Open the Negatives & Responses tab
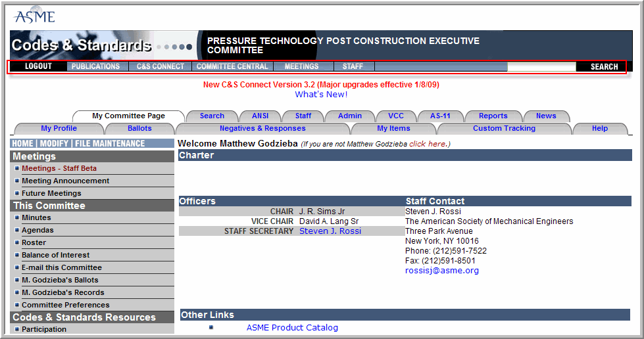This screenshot has height=339, width=644. [262, 128]
